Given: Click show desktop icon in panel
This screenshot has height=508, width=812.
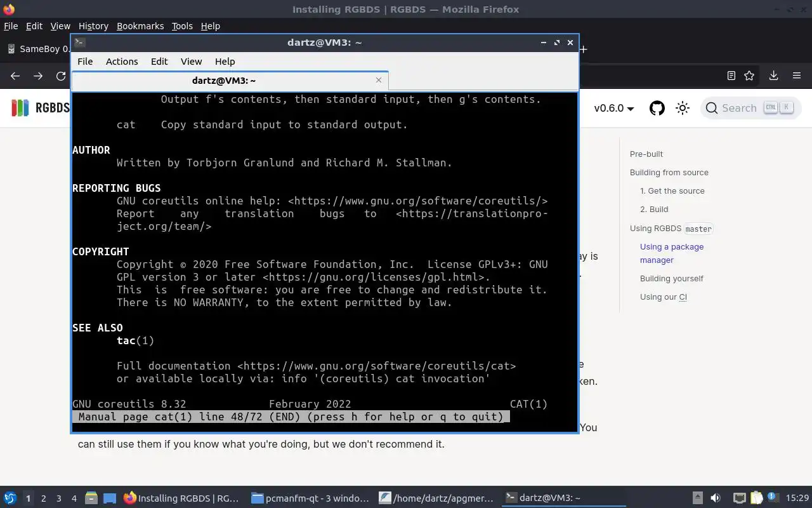Looking at the screenshot, I should [x=109, y=498].
